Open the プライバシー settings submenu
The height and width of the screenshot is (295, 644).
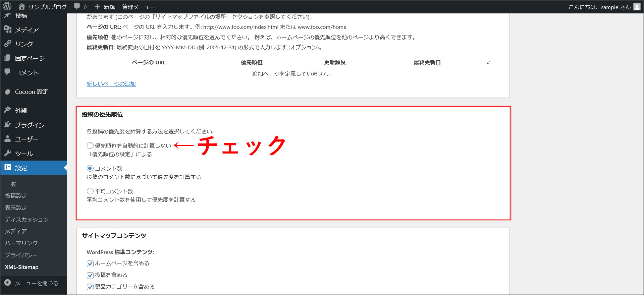[x=21, y=255]
